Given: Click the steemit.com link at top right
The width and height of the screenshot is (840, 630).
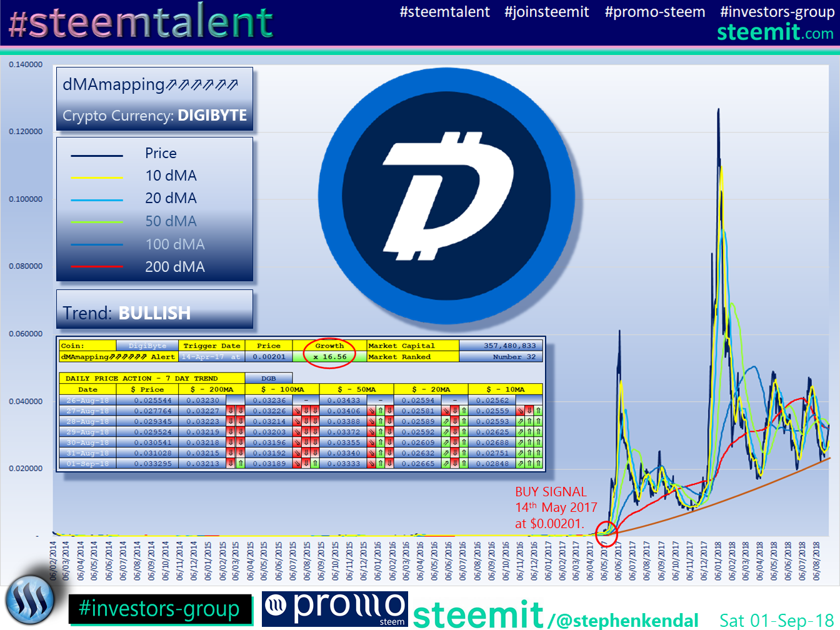Looking at the screenshot, I should coord(775,32).
